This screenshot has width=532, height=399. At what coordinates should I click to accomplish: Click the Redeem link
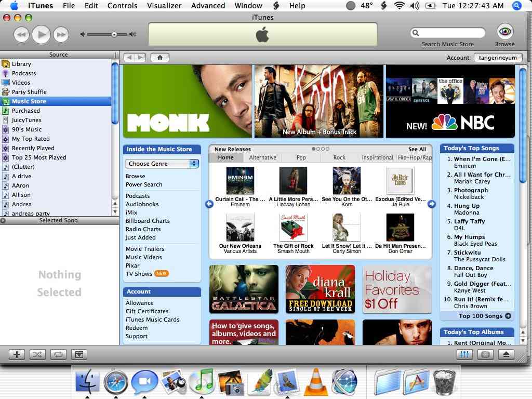[x=137, y=328]
